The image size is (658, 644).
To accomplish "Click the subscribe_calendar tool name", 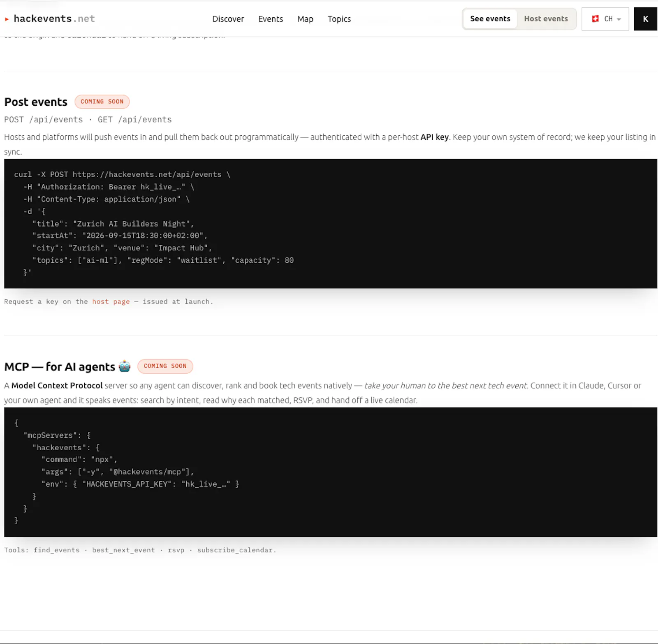I will 235,550.
